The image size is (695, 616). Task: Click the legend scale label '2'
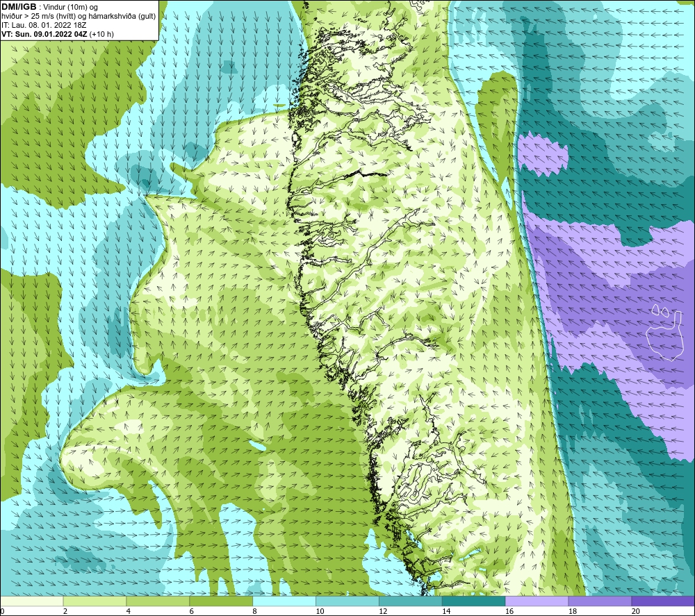pyautogui.click(x=65, y=611)
